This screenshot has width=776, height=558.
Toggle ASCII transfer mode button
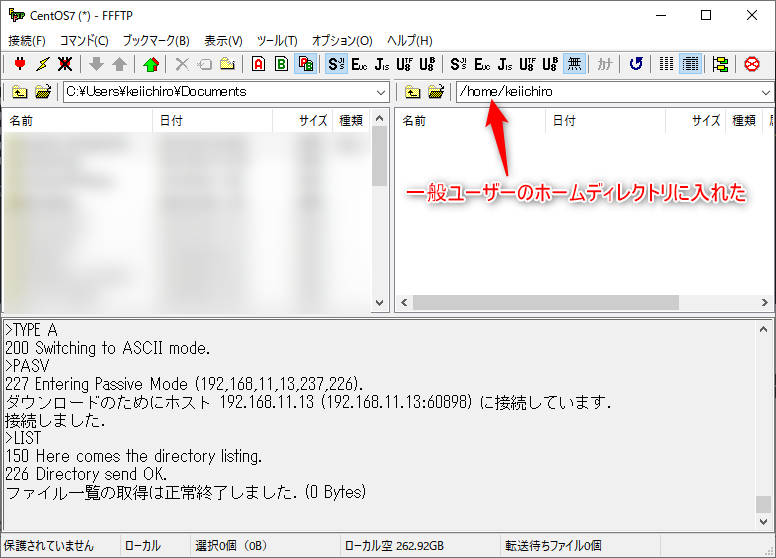click(258, 64)
